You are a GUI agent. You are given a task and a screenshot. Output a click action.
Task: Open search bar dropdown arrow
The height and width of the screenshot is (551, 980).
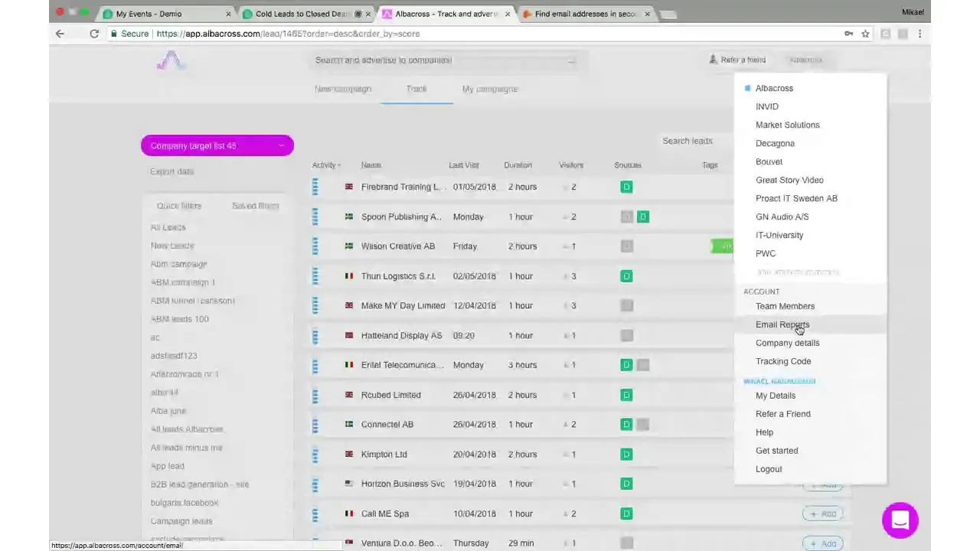tap(571, 60)
